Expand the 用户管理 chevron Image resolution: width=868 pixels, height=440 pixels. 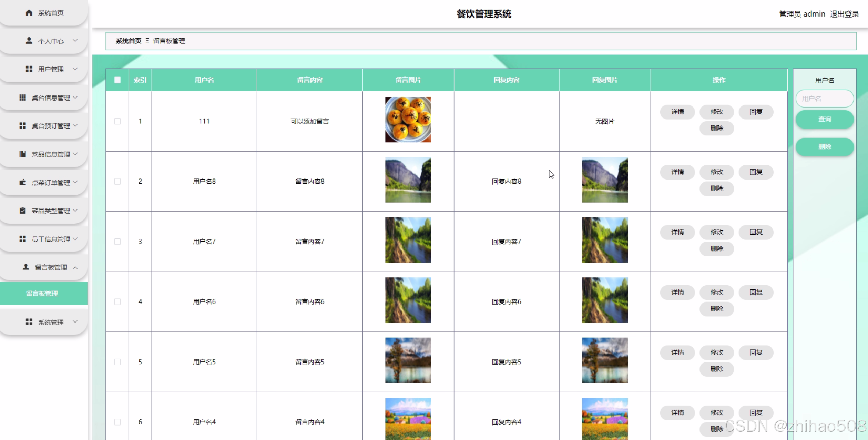point(75,69)
